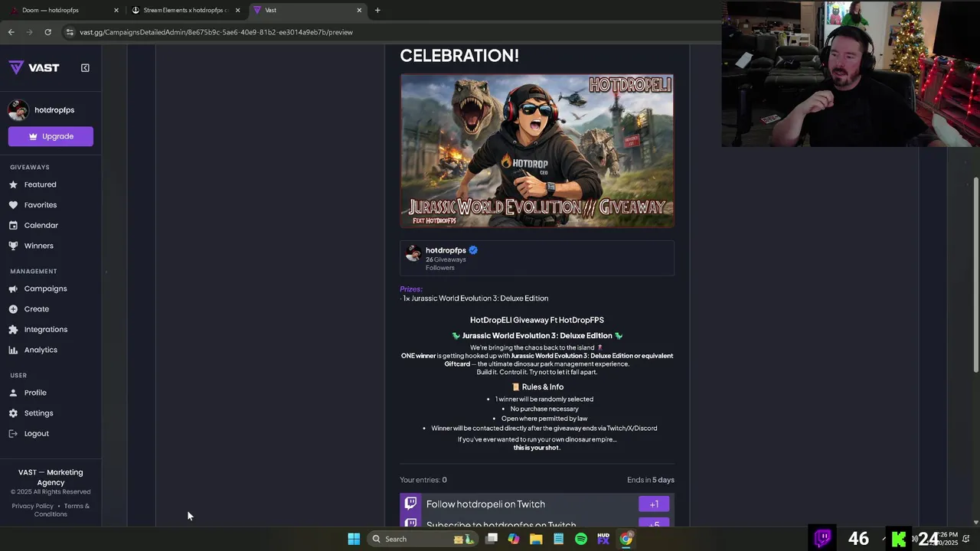980x551 pixels.
Task: Close the Doom — hotdropfps tab
Action: point(116,10)
